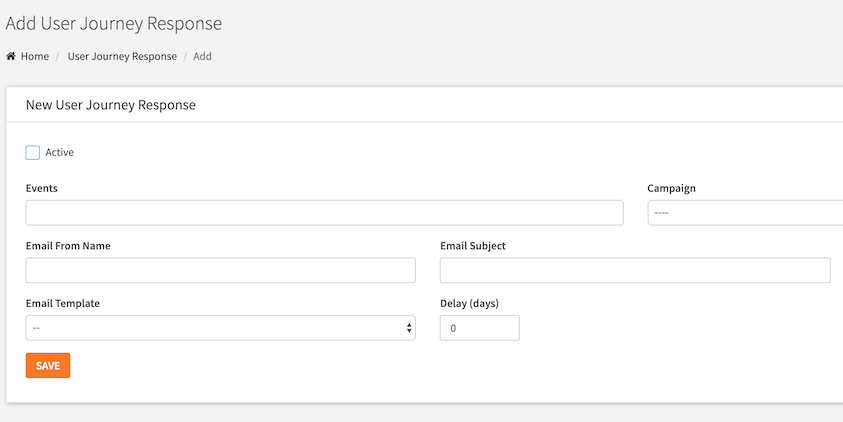Open the Home breadcrumb link
Screen dimensions: 843x422
(x=35, y=56)
